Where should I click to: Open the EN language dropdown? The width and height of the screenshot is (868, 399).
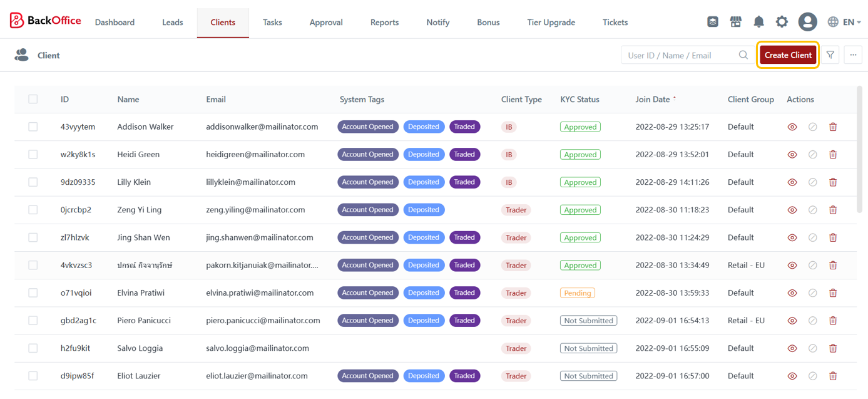point(844,22)
